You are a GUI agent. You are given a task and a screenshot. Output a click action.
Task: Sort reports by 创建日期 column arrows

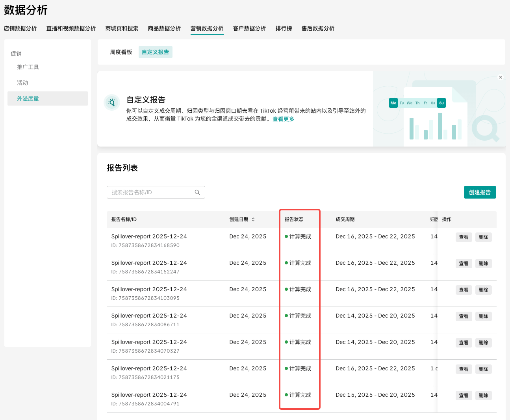point(253,219)
